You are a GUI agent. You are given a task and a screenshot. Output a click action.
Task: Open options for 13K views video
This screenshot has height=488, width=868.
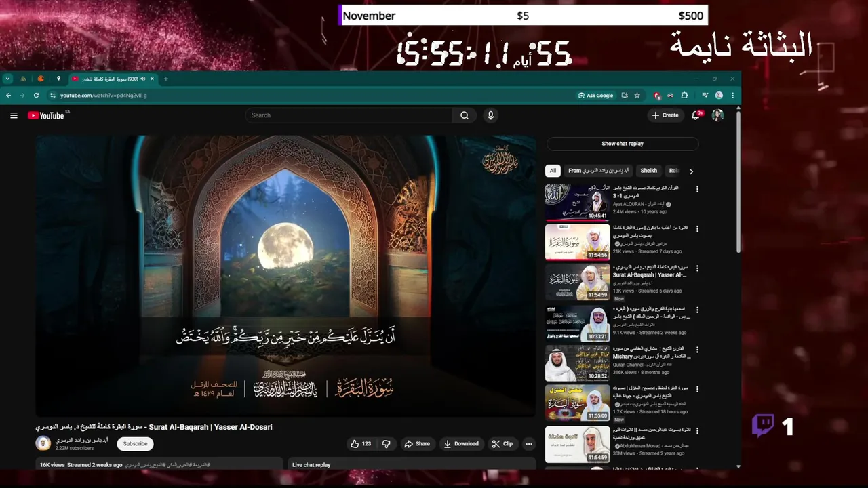pyautogui.click(x=697, y=268)
